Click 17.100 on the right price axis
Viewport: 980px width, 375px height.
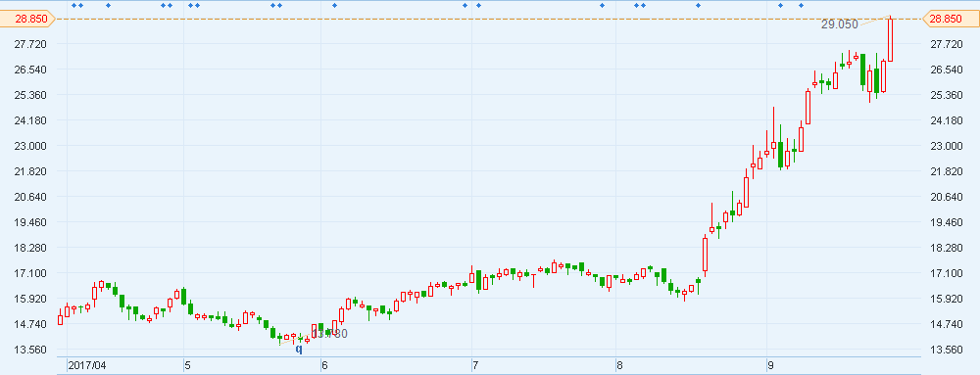tap(948, 273)
